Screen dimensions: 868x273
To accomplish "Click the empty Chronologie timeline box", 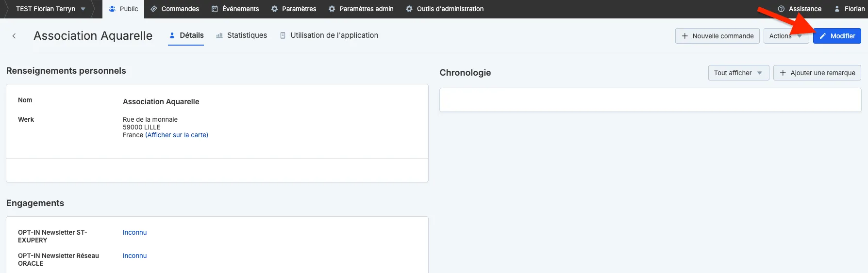I will tap(650, 100).
